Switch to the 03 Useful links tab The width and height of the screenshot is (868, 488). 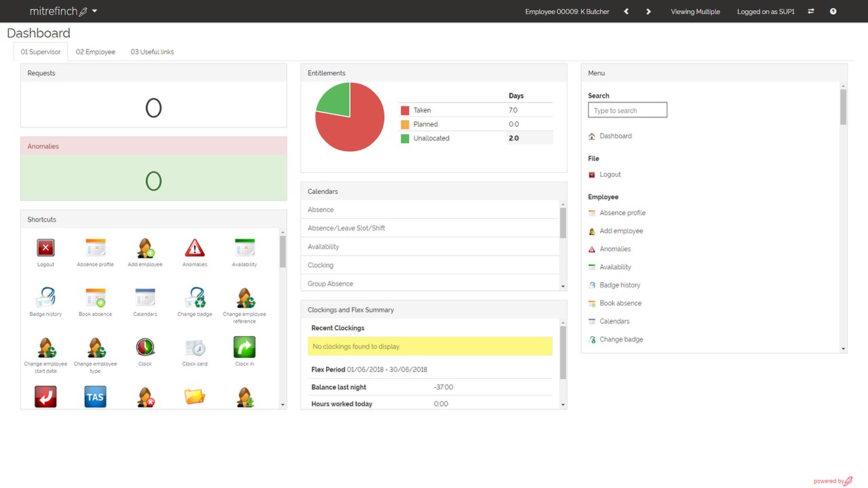[x=152, y=52]
